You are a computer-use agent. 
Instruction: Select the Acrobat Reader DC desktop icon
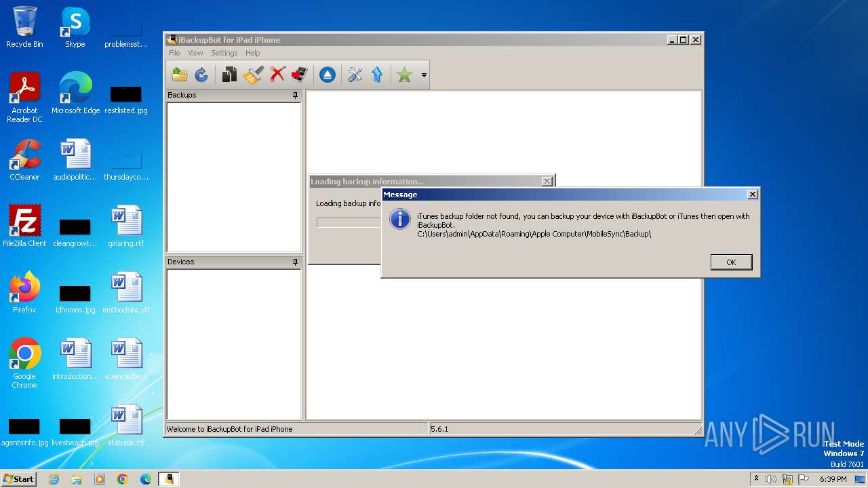pyautogui.click(x=24, y=98)
